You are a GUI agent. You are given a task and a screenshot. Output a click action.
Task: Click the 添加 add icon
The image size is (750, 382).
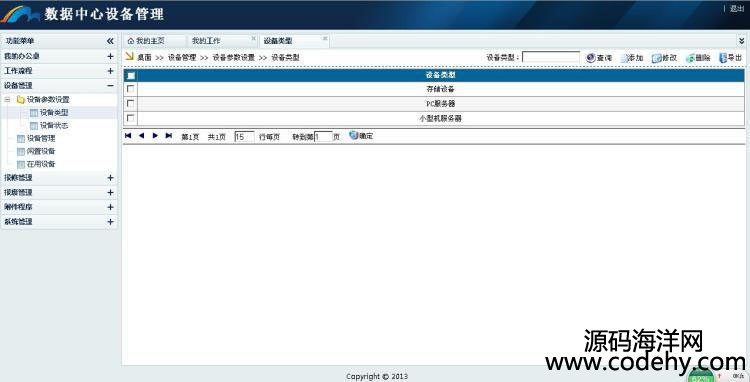pyautogui.click(x=624, y=58)
